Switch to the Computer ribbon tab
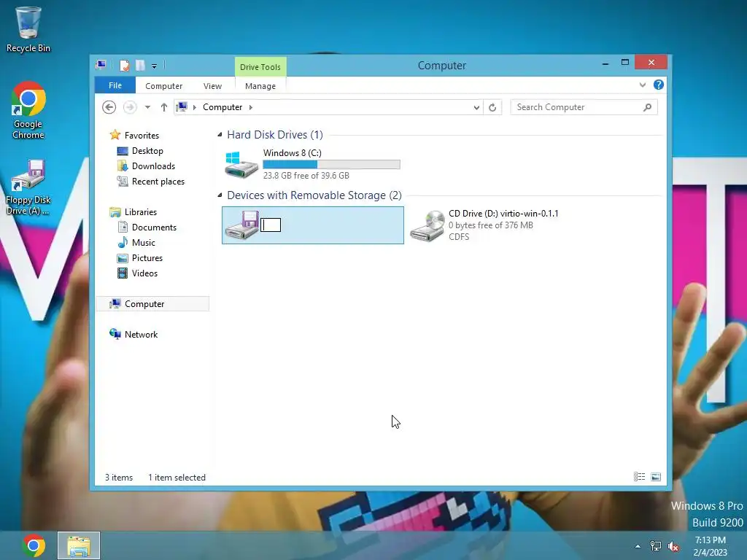Screen dimensions: 747x560 click(x=164, y=86)
